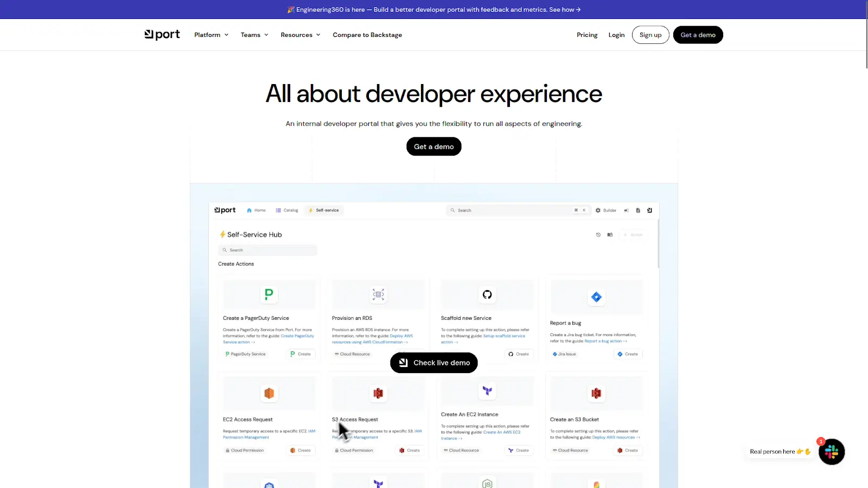Click Get a demo below the headline
868x488 pixels.
434,146
